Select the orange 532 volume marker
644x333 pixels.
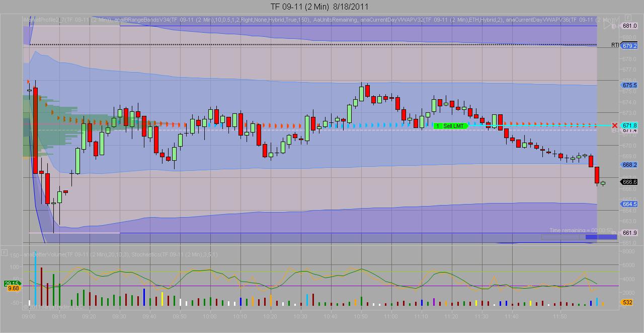tap(627, 302)
